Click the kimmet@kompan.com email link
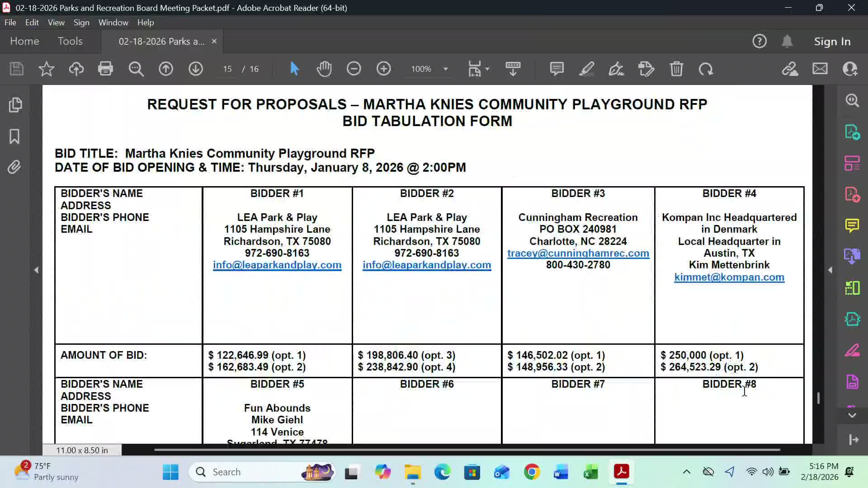868x488 pixels. [x=729, y=277]
